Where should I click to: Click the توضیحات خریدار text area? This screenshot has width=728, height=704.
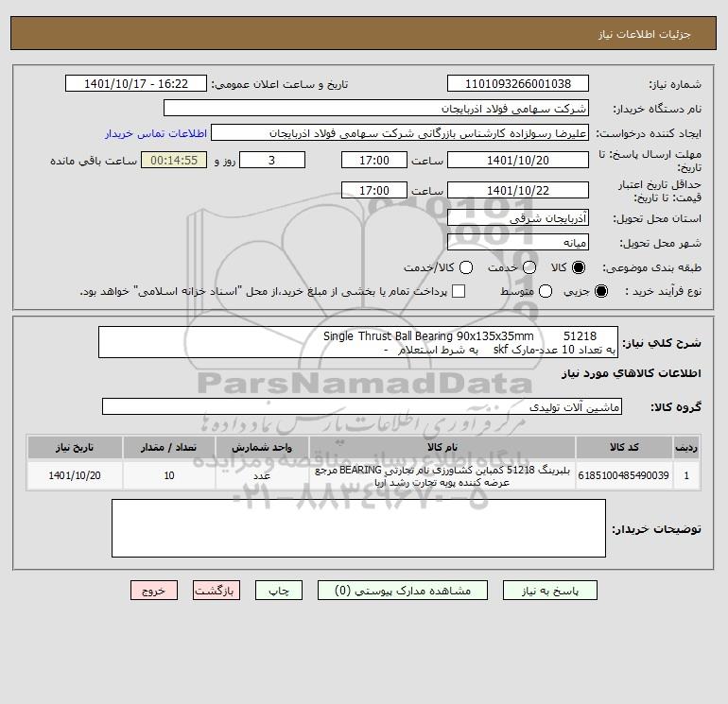click(358, 528)
